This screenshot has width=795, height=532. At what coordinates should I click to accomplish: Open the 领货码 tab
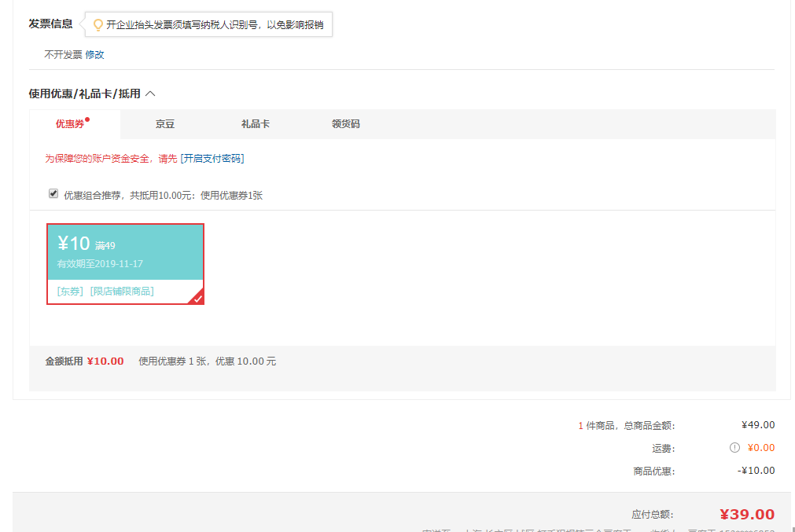[x=346, y=124]
